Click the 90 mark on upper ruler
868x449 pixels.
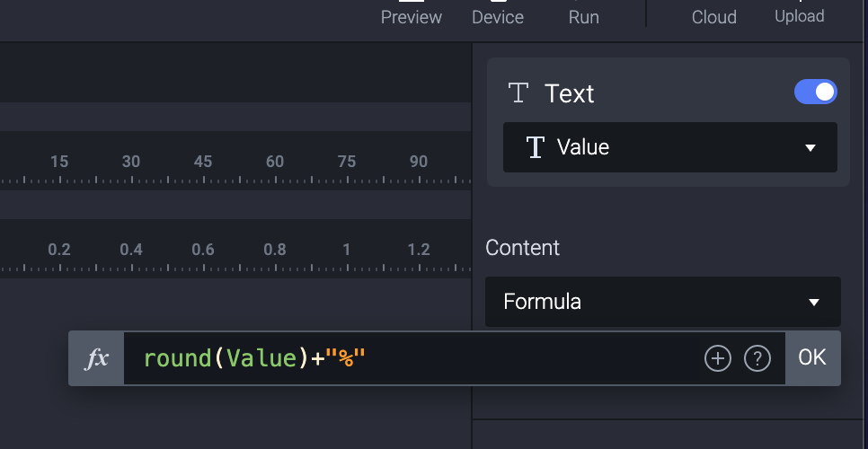click(419, 163)
